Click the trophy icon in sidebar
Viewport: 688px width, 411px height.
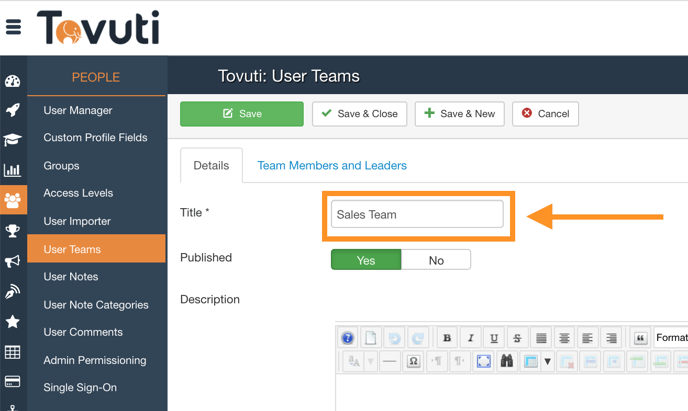[13, 231]
